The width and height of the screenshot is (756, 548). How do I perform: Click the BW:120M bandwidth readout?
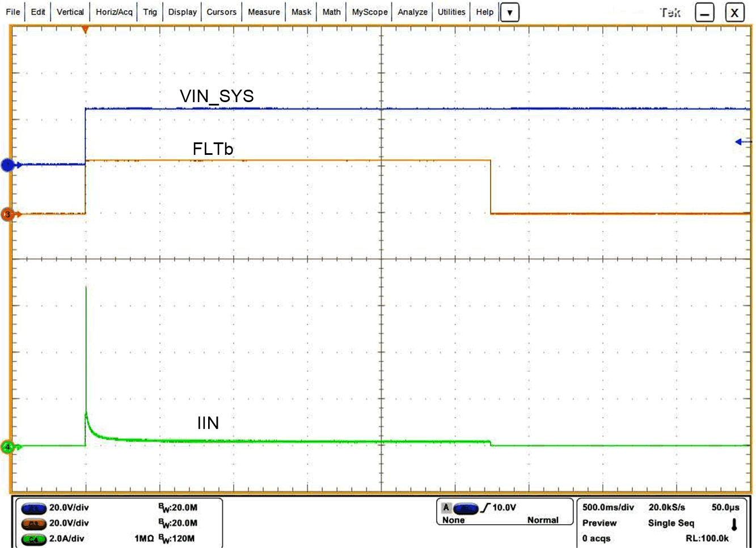pyautogui.click(x=176, y=538)
